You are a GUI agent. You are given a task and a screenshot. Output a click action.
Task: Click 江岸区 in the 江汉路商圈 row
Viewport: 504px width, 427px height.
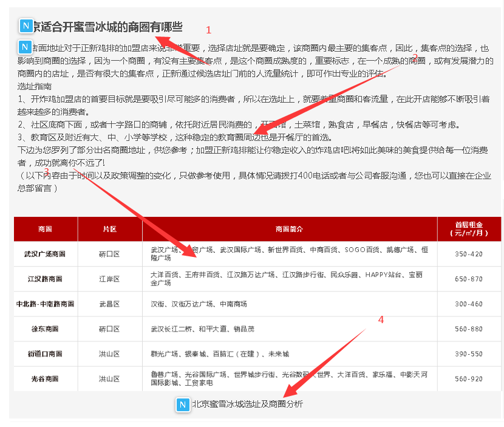click(x=109, y=279)
